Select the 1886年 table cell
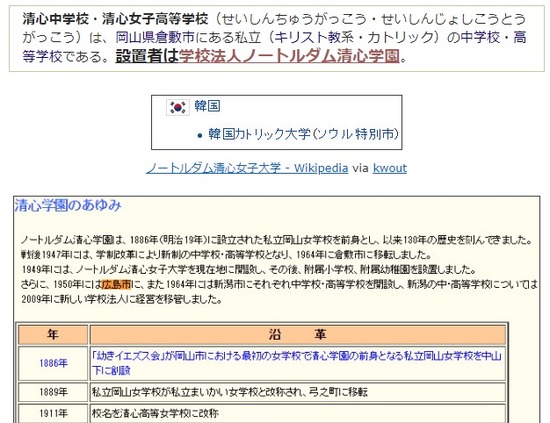The width and height of the screenshot is (550, 423). [53, 363]
